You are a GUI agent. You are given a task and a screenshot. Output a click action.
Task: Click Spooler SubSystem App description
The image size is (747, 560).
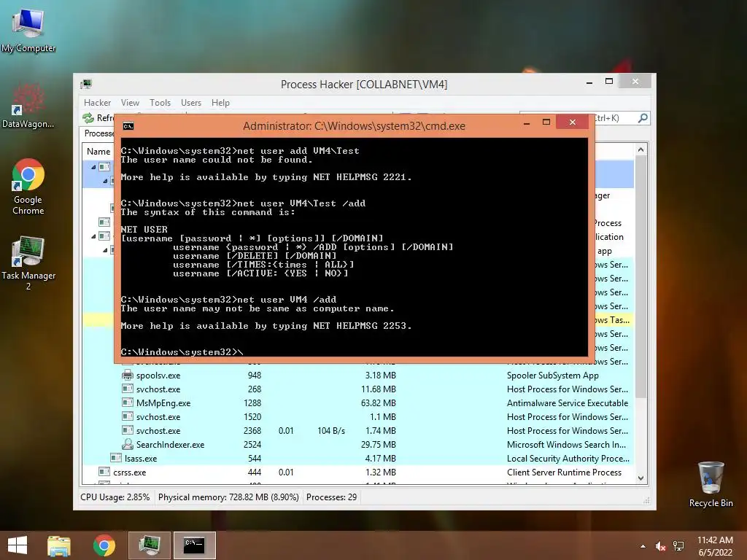[x=553, y=376]
